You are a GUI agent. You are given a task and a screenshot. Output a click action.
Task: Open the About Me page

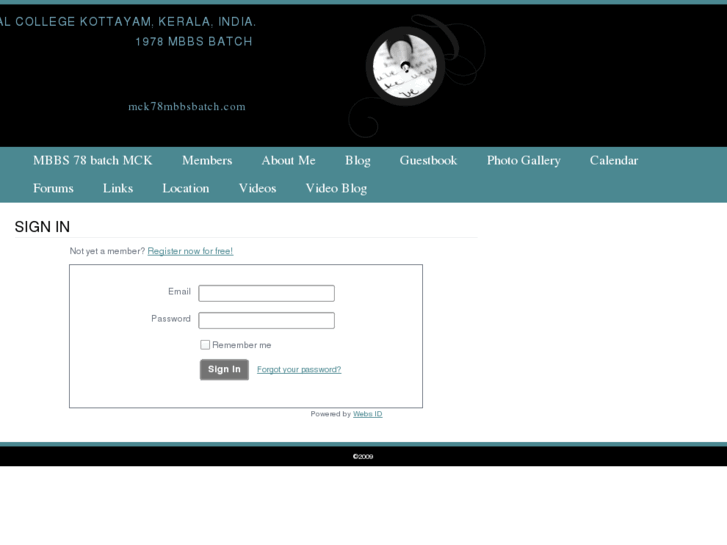(x=288, y=160)
